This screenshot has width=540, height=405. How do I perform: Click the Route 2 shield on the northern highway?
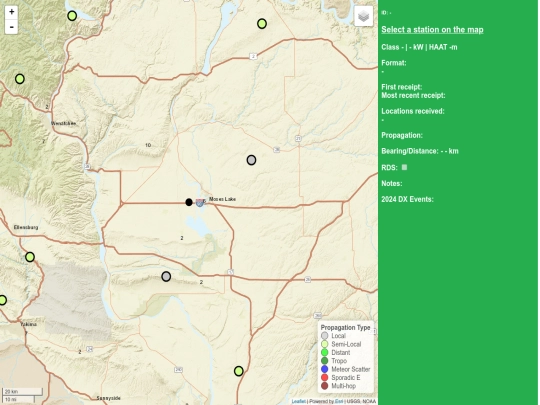[x=253, y=56]
